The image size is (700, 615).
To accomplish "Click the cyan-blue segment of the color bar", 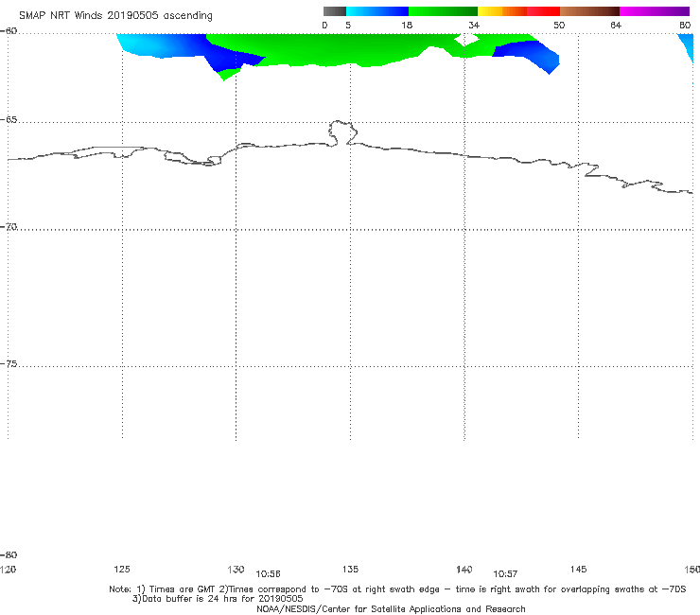I will pyautogui.click(x=377, y=11).
